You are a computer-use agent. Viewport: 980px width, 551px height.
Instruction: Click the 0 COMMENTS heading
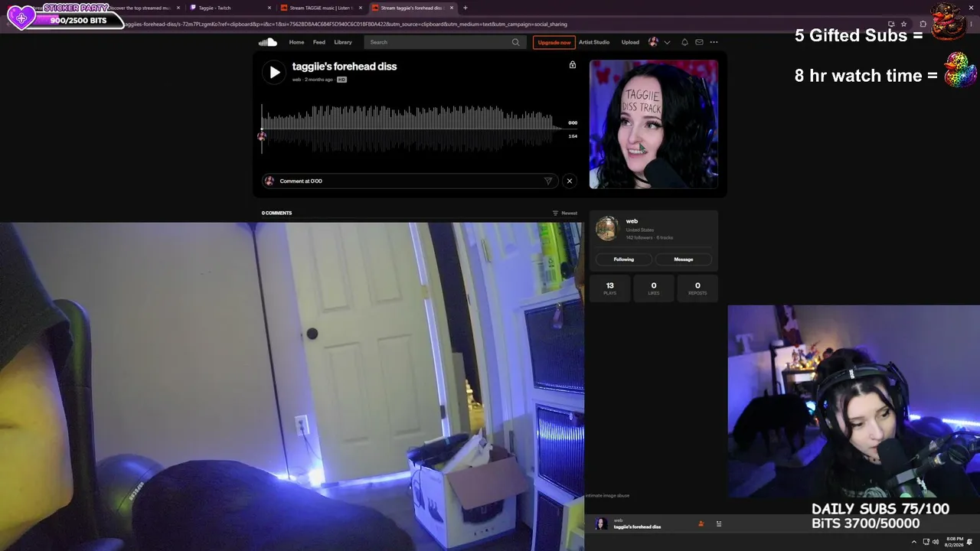pyautogui.click(x=276, y=213)
